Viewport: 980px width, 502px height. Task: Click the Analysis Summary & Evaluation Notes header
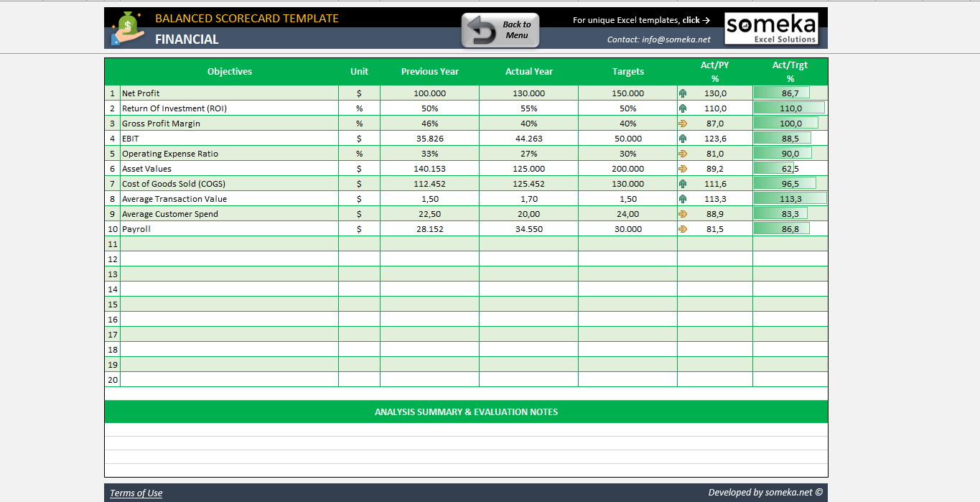466,412
